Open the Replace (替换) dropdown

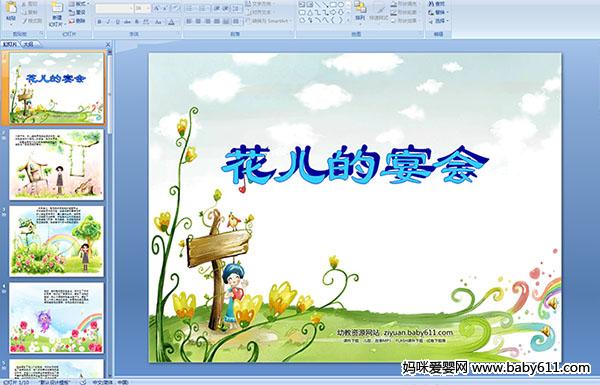(439, 12)
